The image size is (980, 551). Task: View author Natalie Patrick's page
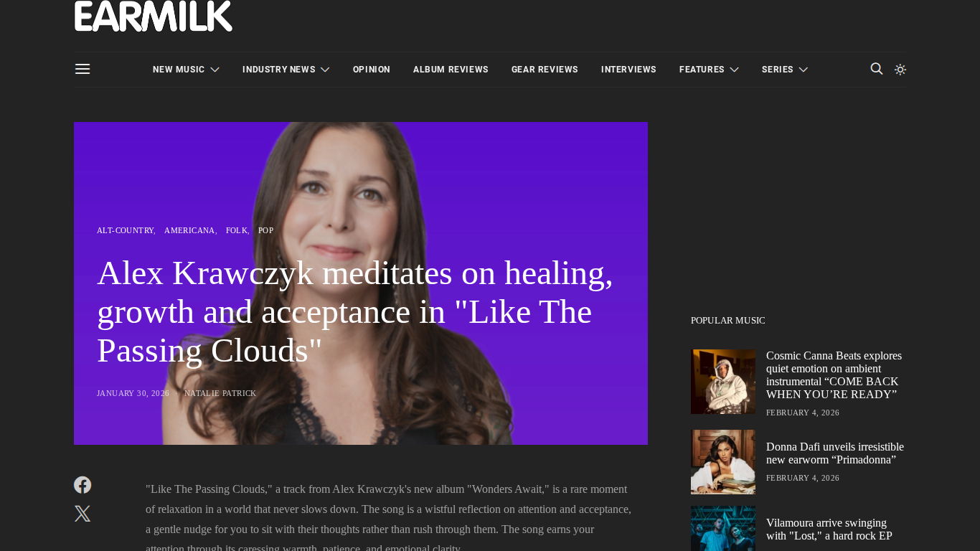click(x=220, y=393)
